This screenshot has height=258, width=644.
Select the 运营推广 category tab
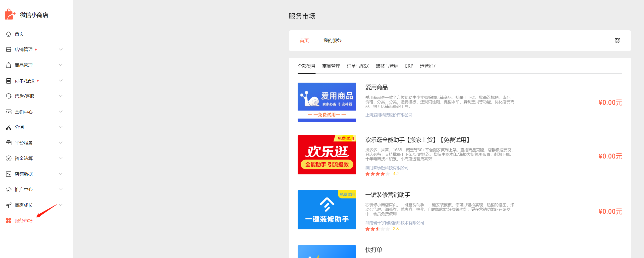click(x=429, y=66)
